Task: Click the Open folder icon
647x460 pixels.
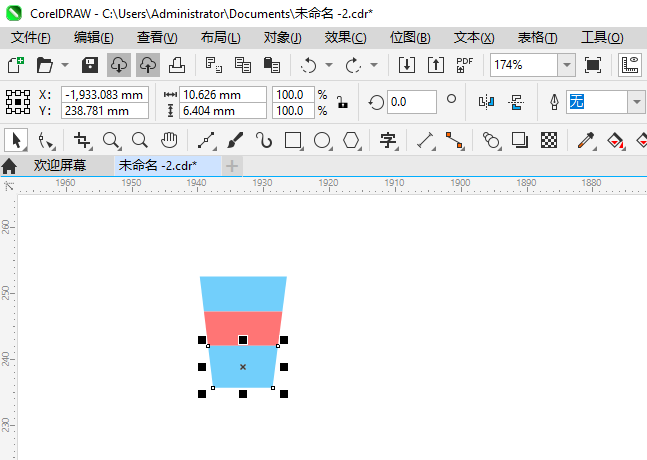Action: (45, 65)
